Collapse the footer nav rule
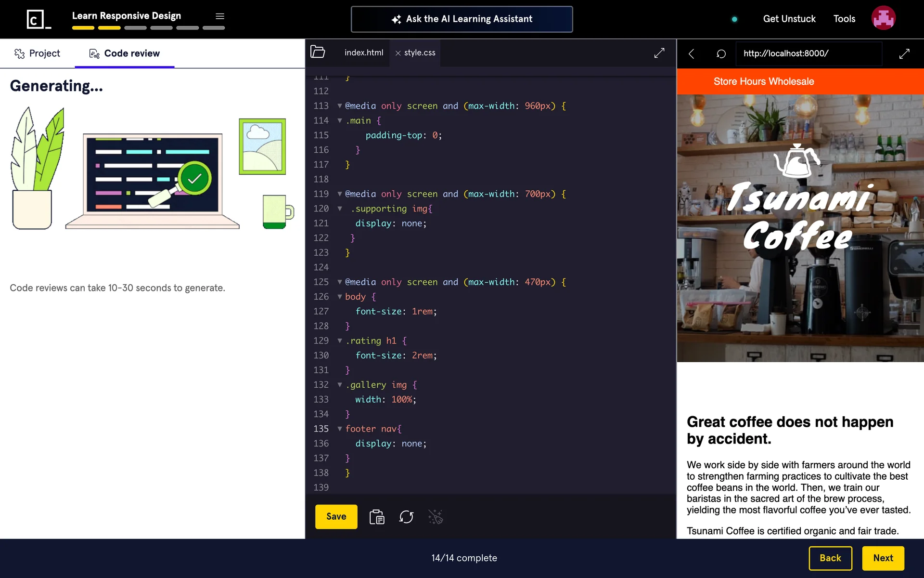924x578 pixels. (x=340, y=429)
